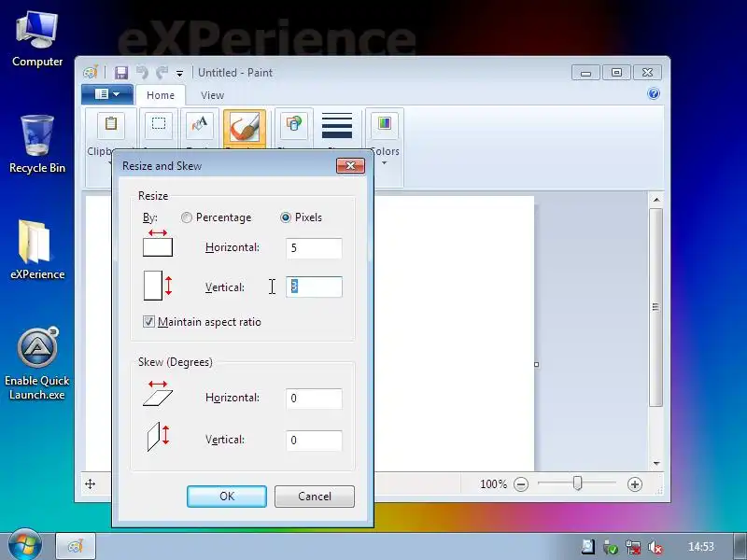Launch Enable Quick Launch.exe desktop icon
Viewport: 747px width, 560px height.
tap(37, 364)
